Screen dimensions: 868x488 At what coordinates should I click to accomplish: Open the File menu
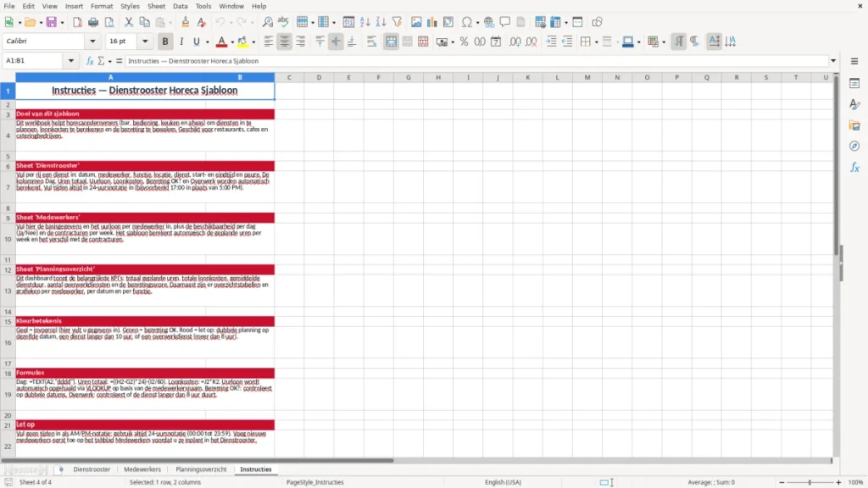pos(9,6)
